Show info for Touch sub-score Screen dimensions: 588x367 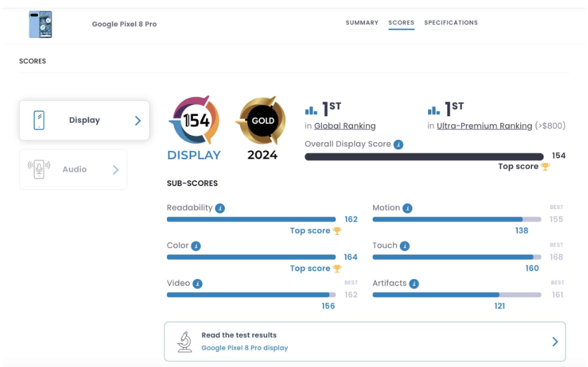[405, 246]
